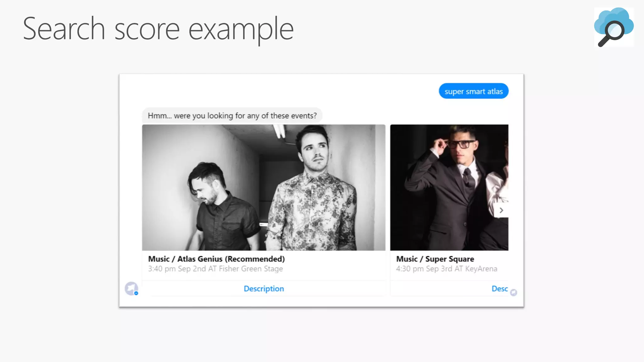This screenshot has width=644, height=362.
Task: Click the Messenger badge on the bot avatar
Action: click(x=136, y=293)
